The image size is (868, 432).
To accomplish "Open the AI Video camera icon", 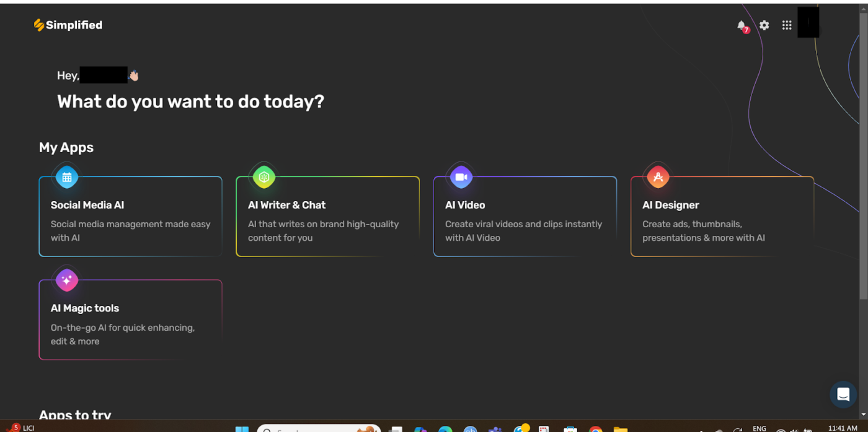I will pyautogui.click(x=461, y=176).
